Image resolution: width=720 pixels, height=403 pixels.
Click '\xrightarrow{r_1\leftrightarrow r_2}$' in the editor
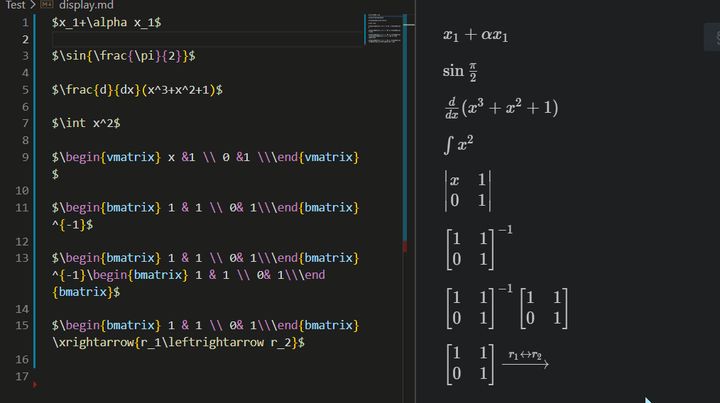click(178, 342)
